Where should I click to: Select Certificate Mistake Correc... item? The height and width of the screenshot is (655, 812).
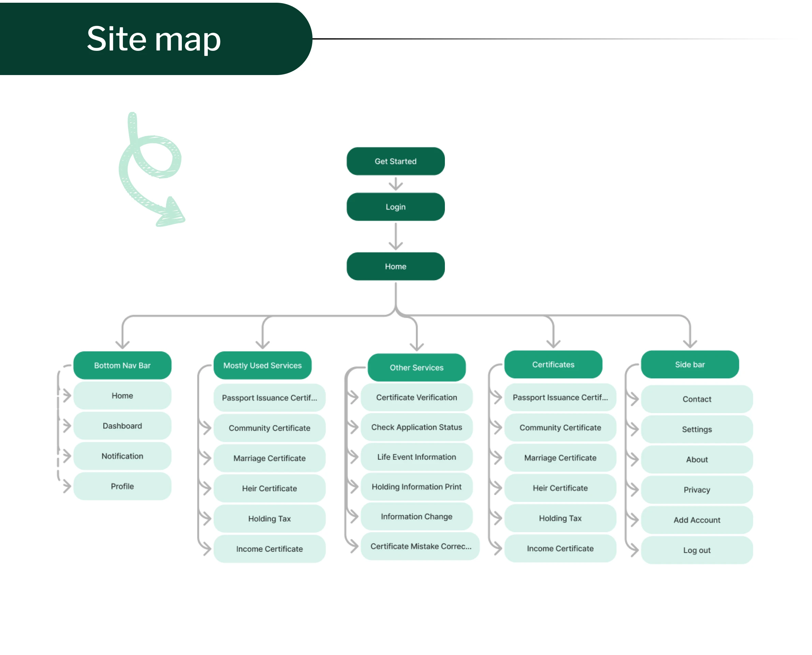(x=420, y=546)
